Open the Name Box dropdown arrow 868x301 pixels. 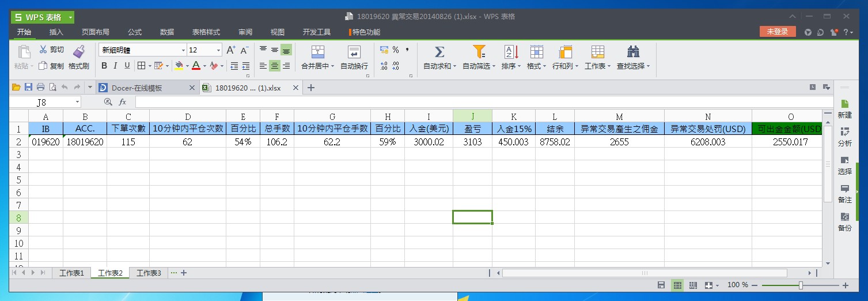(77, 102)
